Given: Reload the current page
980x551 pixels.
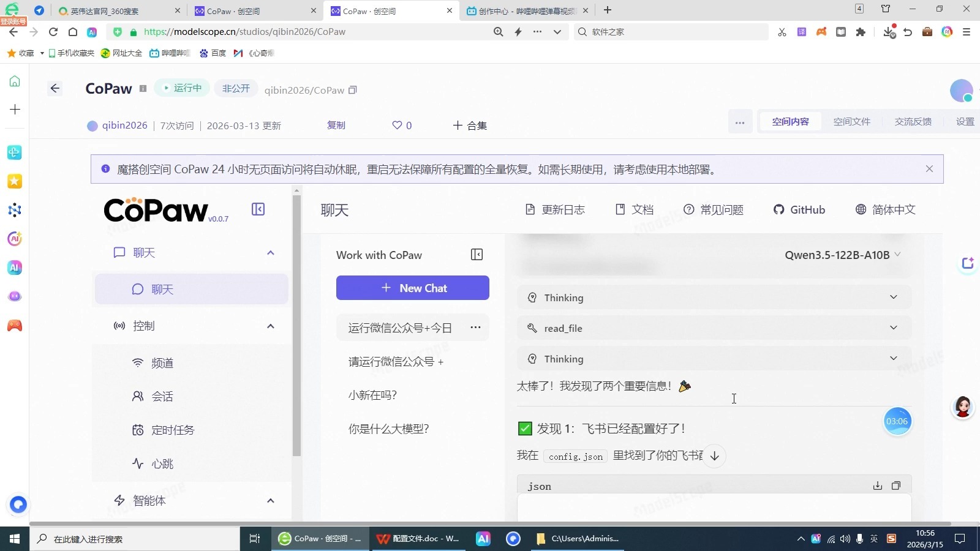Looking at the screenshot, I should pyautogui.click(x=53, y=32).
